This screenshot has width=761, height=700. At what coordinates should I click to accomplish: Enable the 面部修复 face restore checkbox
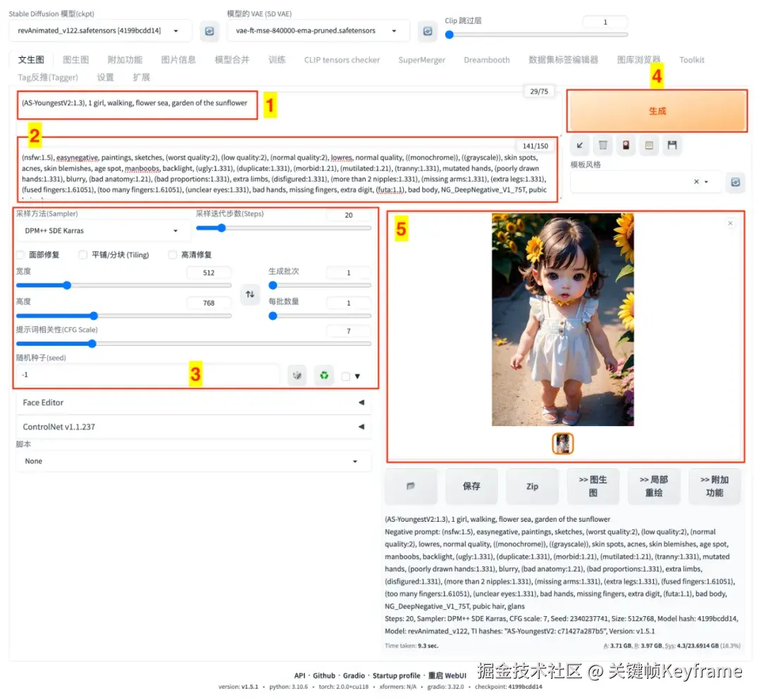[x=20, y=255]
